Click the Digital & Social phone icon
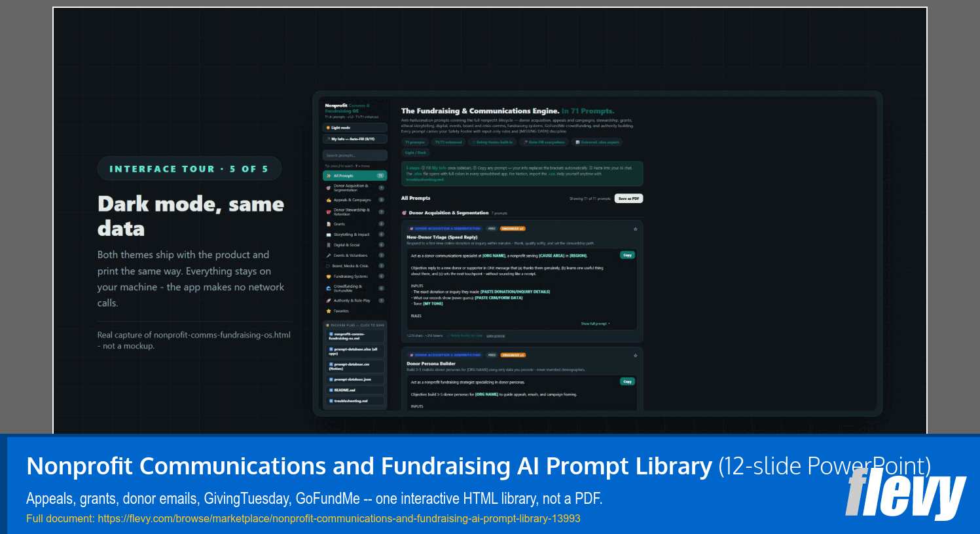The height and width of the screenshot is (534, 980). click(328, 245)
